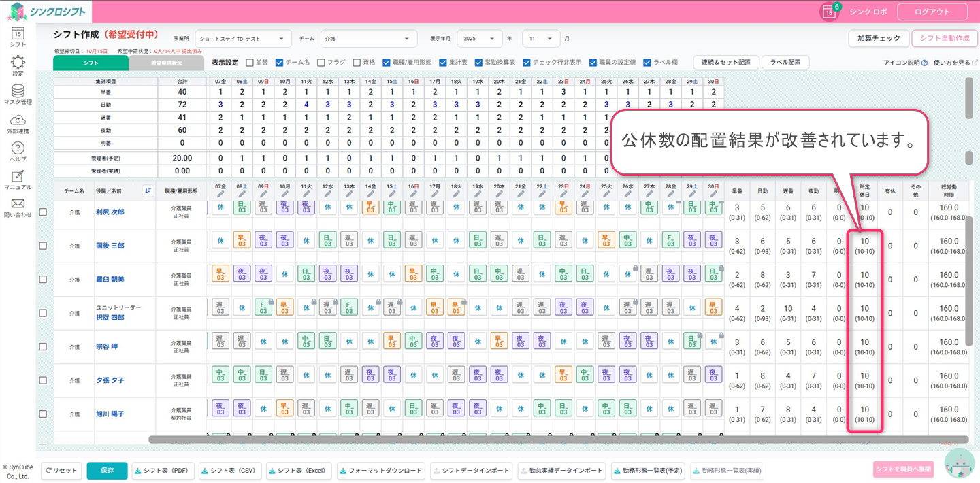Open the month dropdown showing 11
Image resolution: width=980 pixels, height=483 pixels.
(541, 39)
